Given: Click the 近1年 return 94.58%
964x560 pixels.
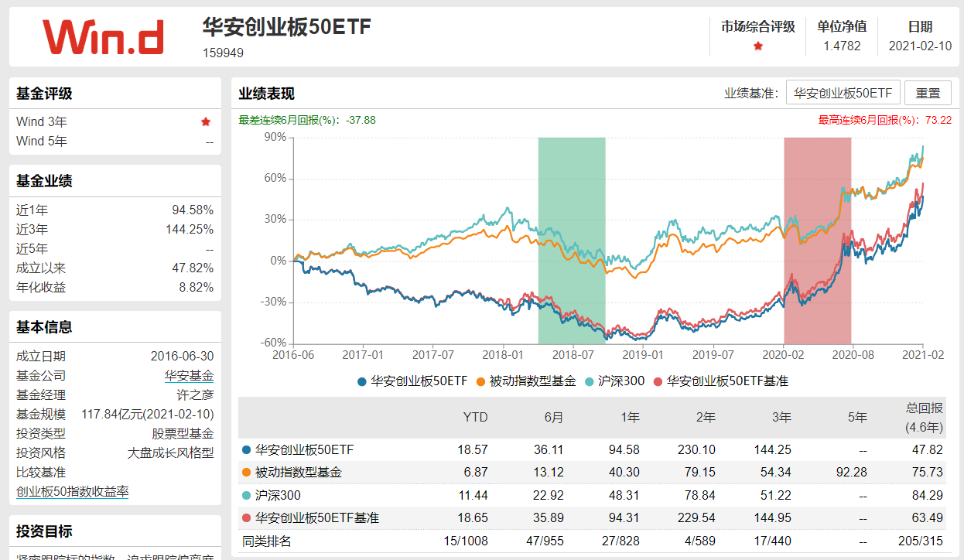Looking at the screenshot, I should click(x=193, y=210).
